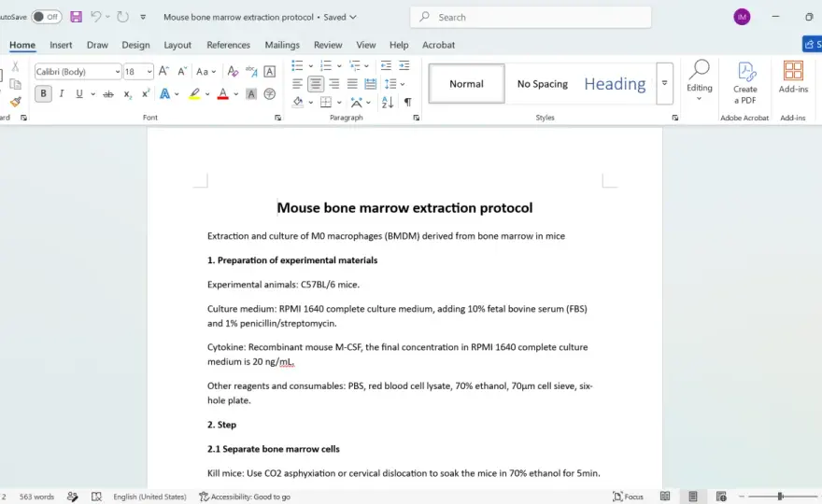
Task: Click the enclosed characters icon
Action: tap(269, 94)
